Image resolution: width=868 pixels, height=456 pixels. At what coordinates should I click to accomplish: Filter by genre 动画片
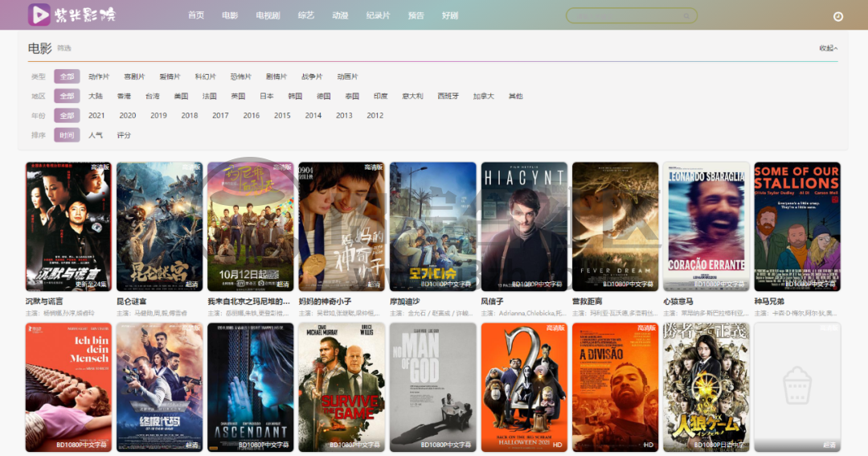coord(347,76)
